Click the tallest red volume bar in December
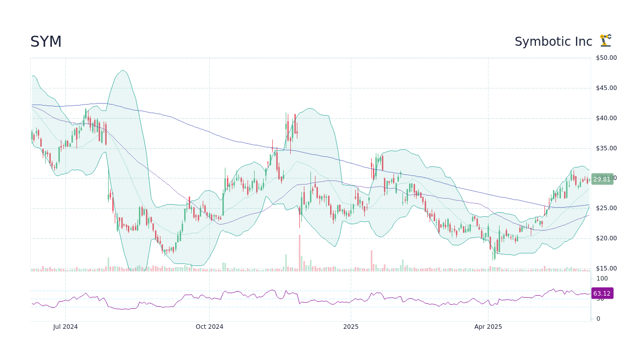The image size is (644, 362). tap(299, 253)
